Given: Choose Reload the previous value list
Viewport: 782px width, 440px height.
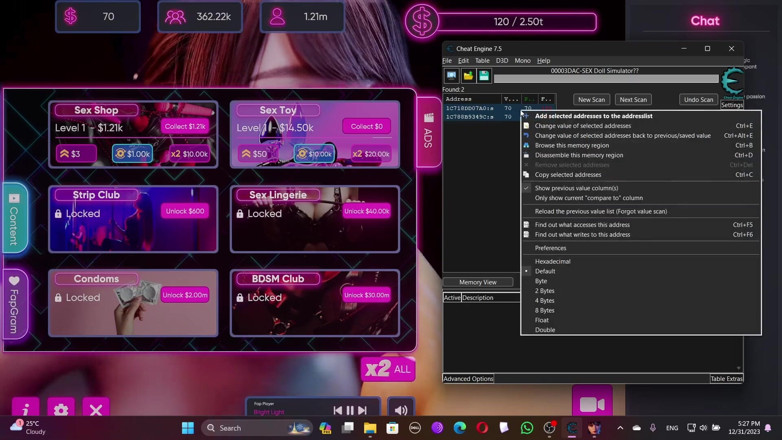Looking at the screenshot, I should click(x=641, y=211).
